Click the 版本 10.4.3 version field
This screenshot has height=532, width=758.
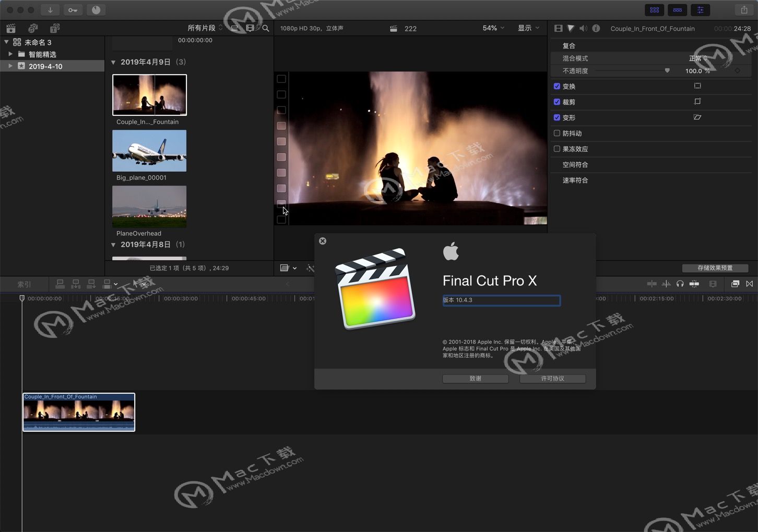[x=501, y=300]
